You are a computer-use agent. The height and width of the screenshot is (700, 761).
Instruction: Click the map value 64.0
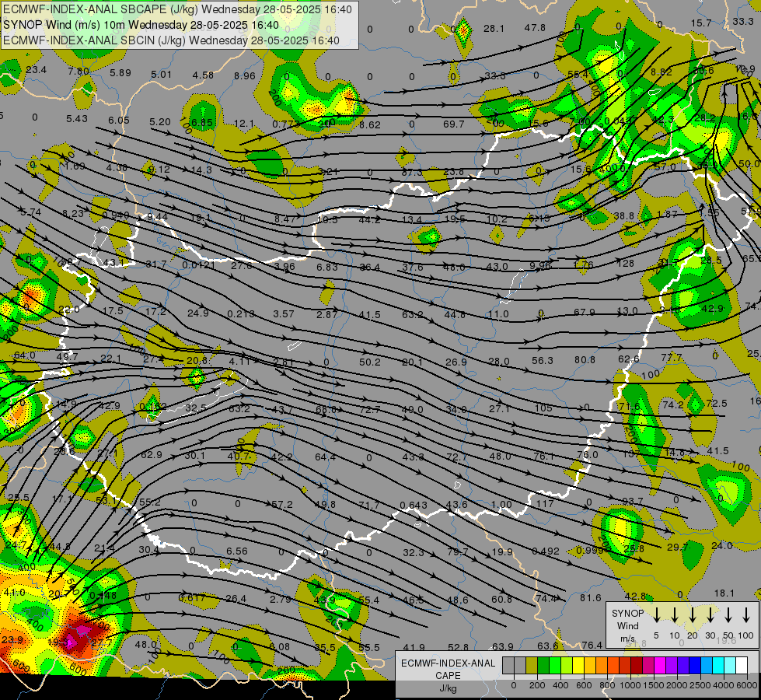24,355
